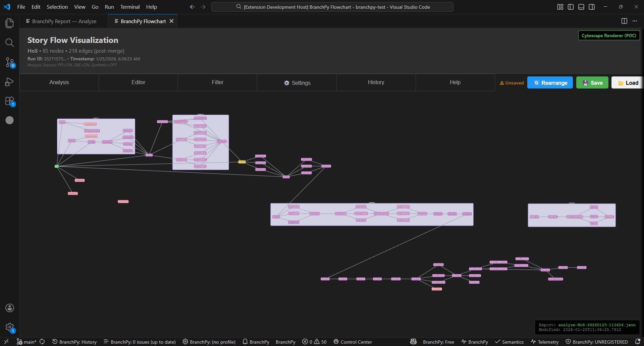The image size is (644, 346).
Task: Switch to the Filter tab
Action: pos(217,82)
